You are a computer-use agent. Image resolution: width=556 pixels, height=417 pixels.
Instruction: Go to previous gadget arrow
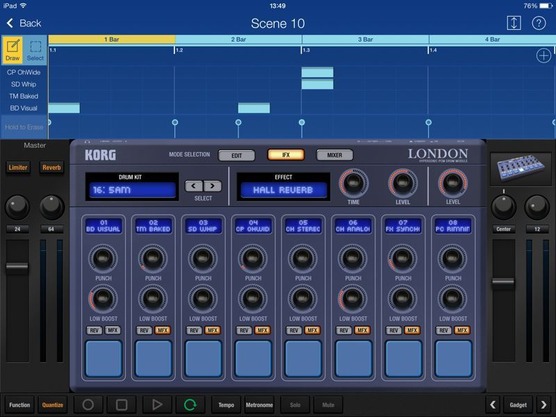coord(493,405)
